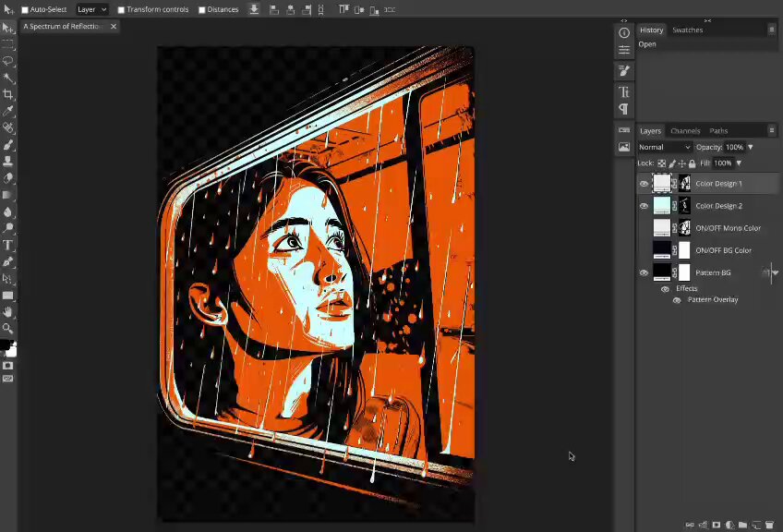Enable the Transform controls checkbox
The width and height of the screenshot is (783, 532).
(121, 9)
